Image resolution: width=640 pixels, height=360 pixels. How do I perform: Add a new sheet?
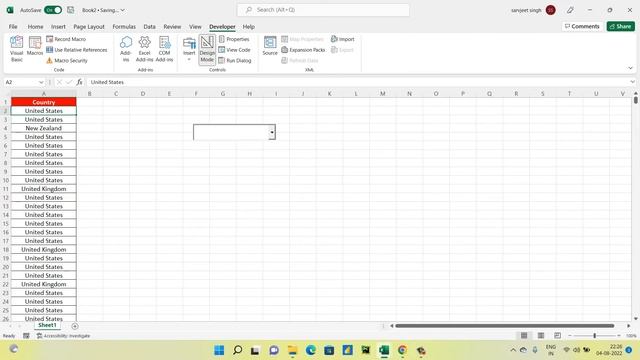tap(75, 326)
